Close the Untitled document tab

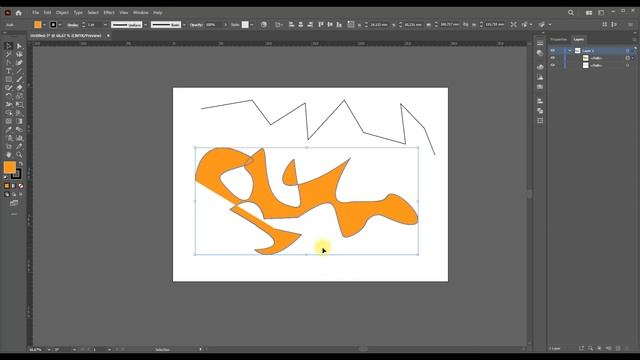click(108, 36)
